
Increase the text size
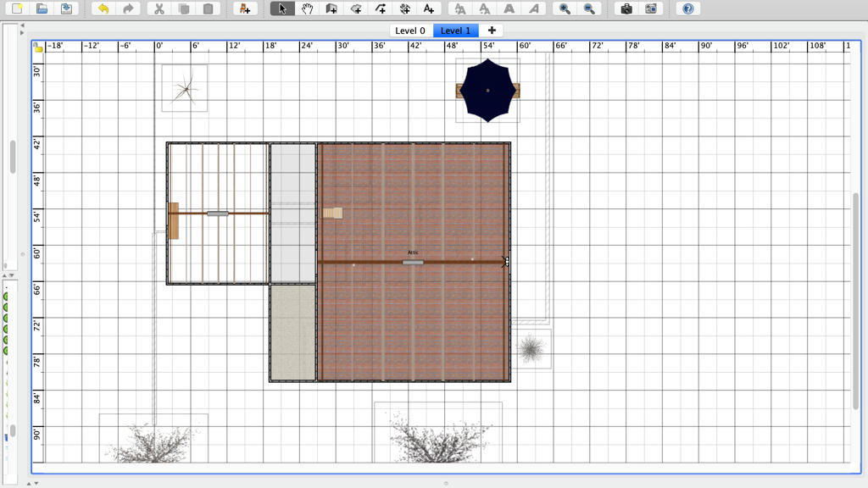tap(459, 8)
